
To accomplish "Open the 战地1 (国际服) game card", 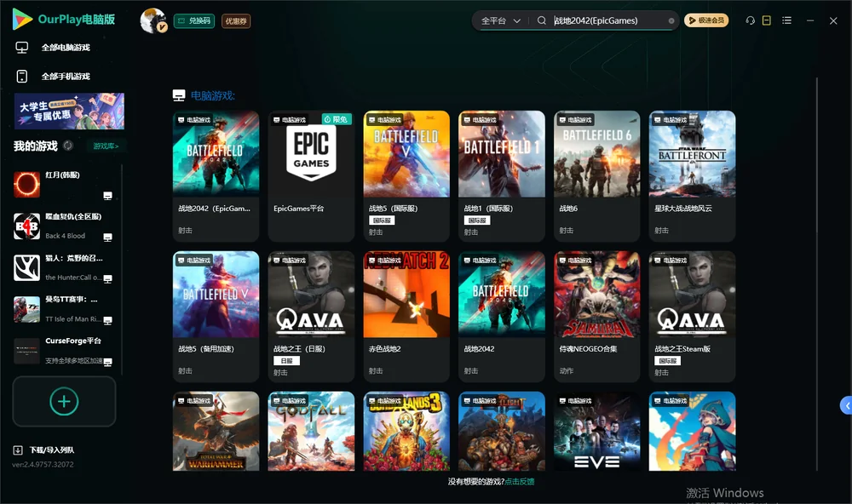I will (x=502, y=176).
